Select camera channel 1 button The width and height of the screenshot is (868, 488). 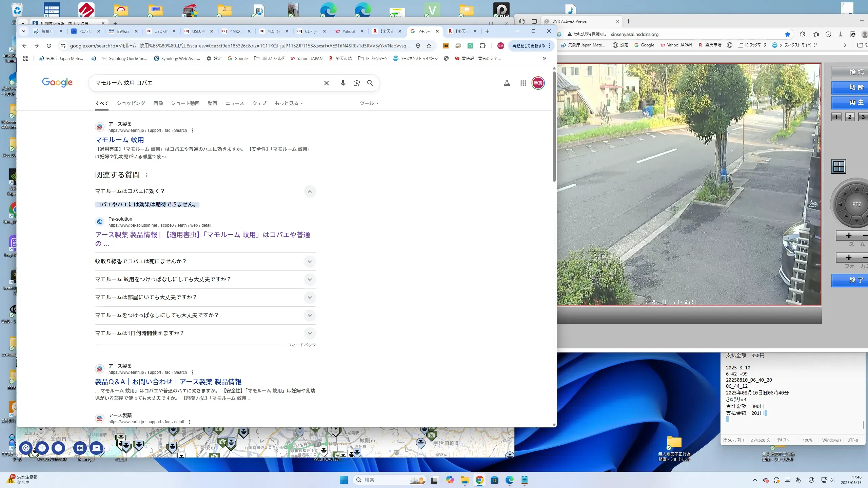coord(836,117)
